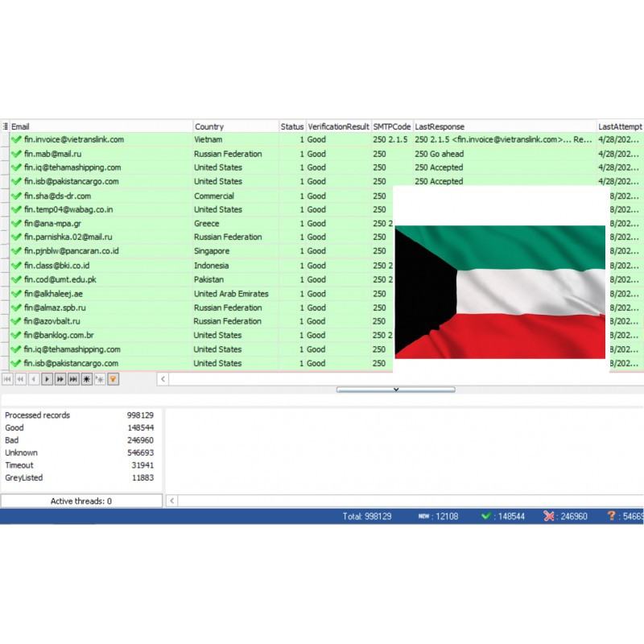Click the orange filter funnel icon
Viewport: 644px width, 644px height.
click(114, 378)
